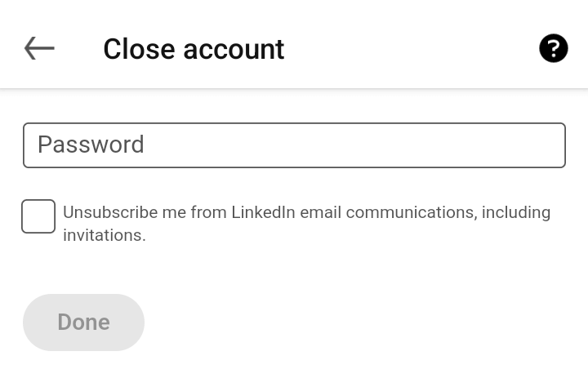Enable unsubscribe from LinkedIn email communications

[x=38, y=216]
